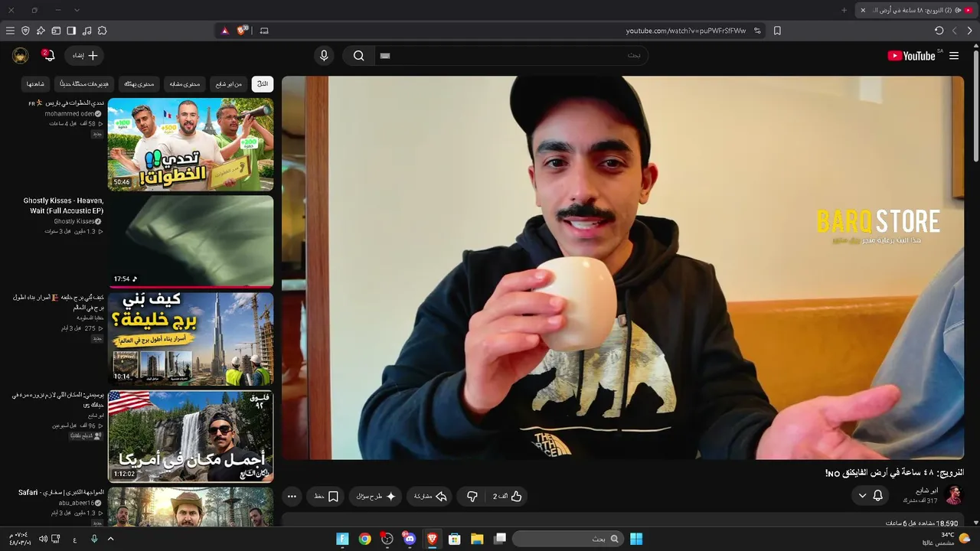Open the Safari video thumbnail

click(191, 507)
